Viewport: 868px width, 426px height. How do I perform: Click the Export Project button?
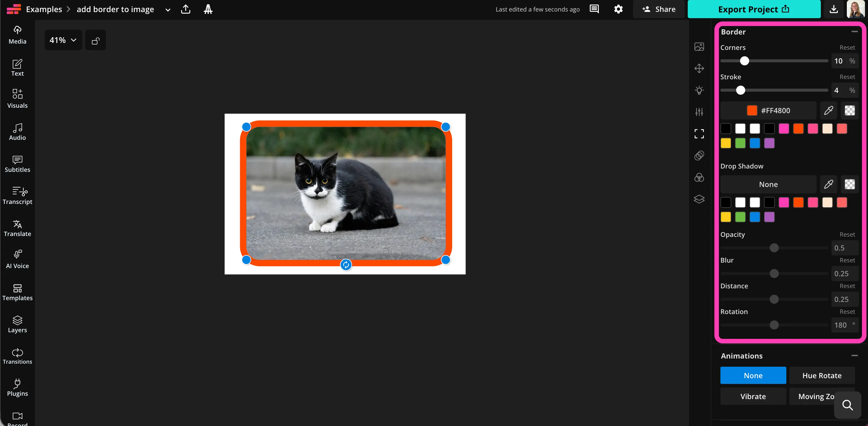point(753,9)
